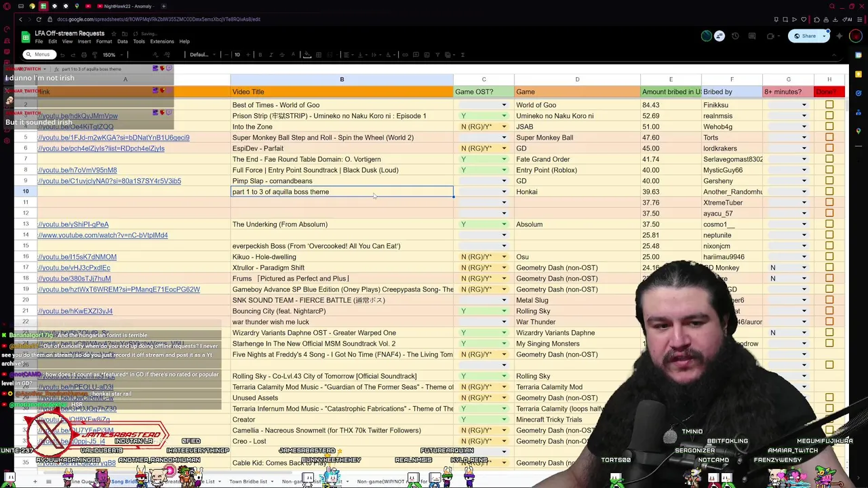Open the youtube.com/watch link in row 14
This screenshot has width=868, height=488.
coord(102,235)
